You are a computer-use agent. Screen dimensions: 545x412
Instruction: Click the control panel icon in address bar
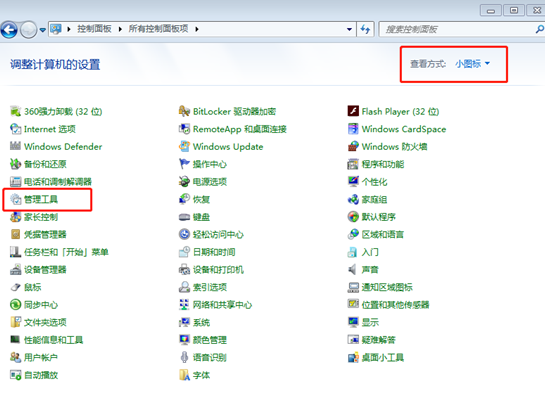pyautogui.click(x=56, y=29)
